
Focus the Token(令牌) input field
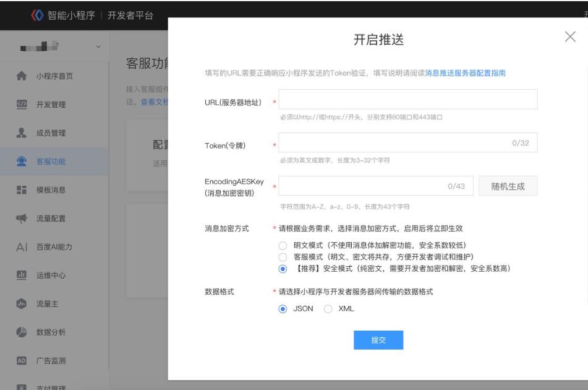point(408,142)
